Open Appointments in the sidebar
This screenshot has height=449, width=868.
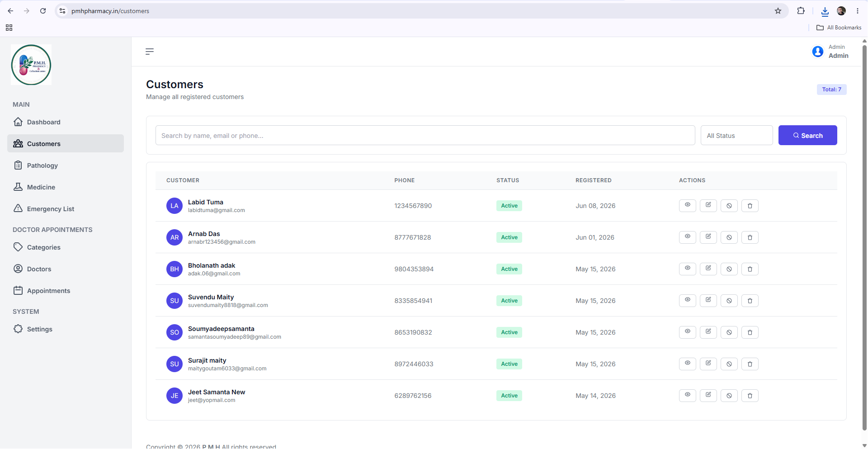[x=66, y=290]
